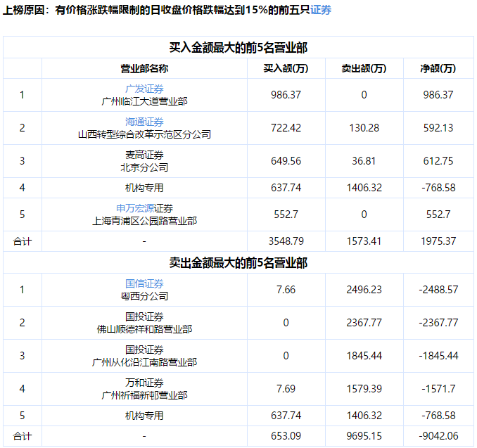
Task: Click the 买入金额最大的前5名营业部 table title
Action: pyautogui.click(x=238, y=48)
